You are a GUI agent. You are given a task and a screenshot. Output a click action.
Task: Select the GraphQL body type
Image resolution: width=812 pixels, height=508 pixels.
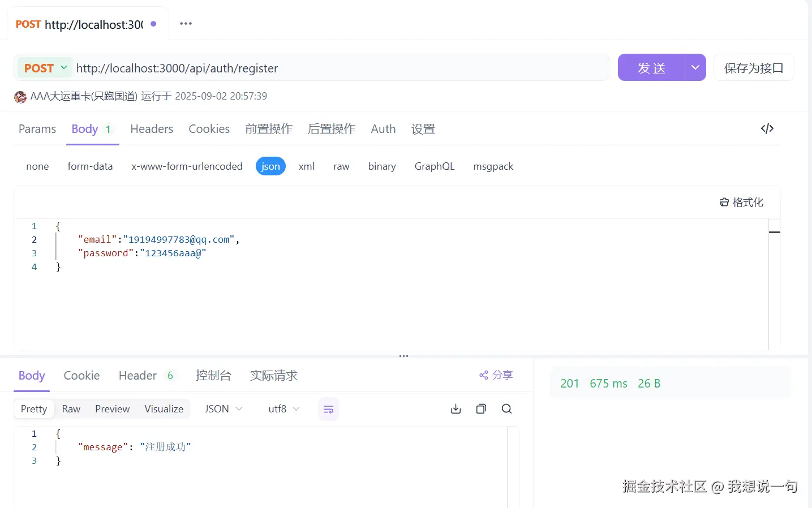click(x=435, y=166)
